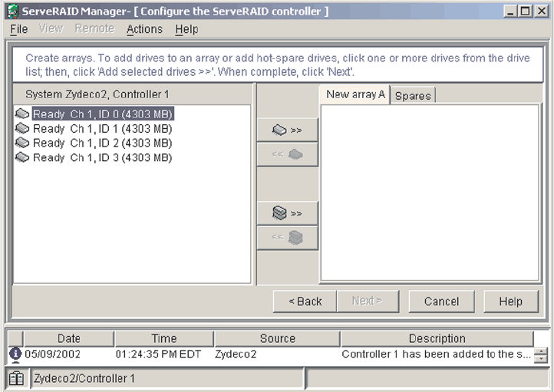The width and height of the screenshot is (554, 392).
Task: Open the File menu
Action: [x=18, y=29]
